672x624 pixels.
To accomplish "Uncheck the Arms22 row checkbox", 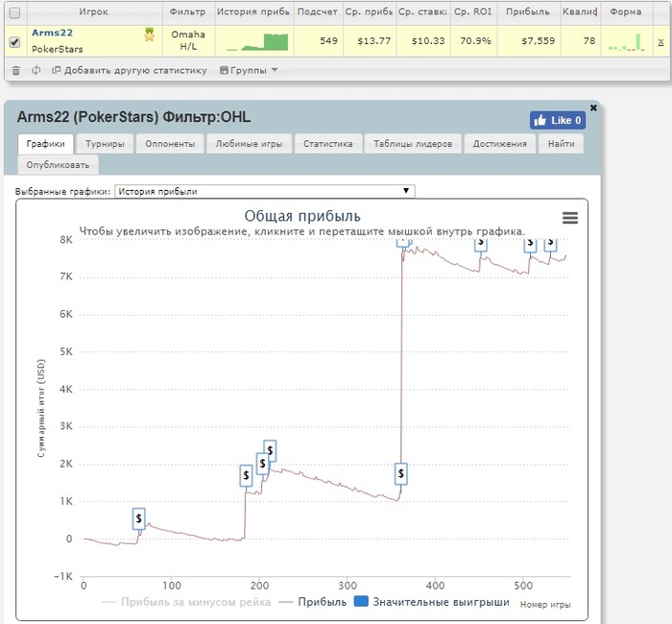I will [14, 42].
